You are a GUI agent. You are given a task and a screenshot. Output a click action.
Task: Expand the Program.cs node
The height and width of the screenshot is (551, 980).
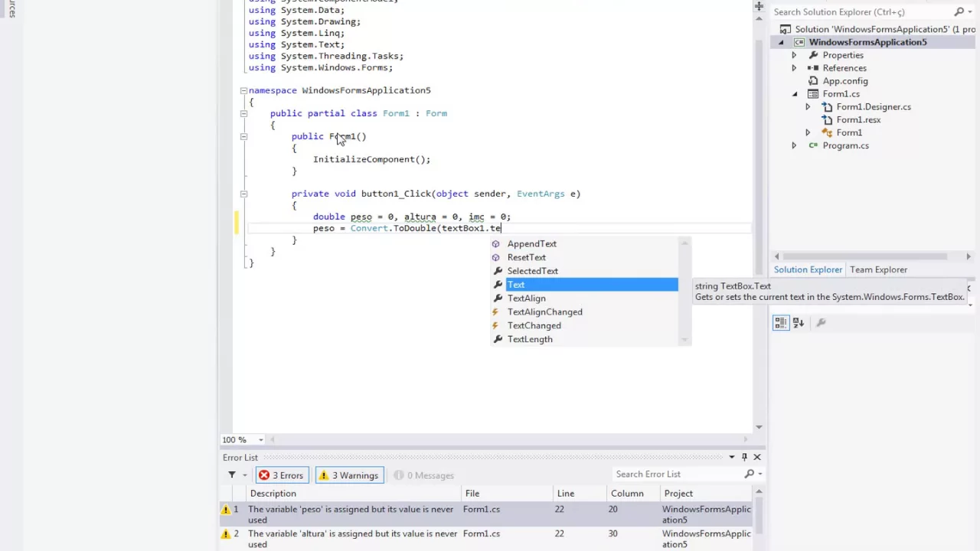[794, 145]
